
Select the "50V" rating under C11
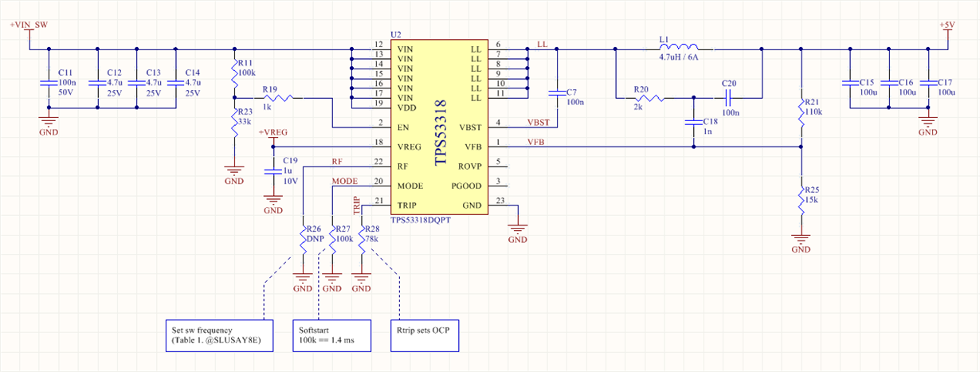tap(66, 92)
